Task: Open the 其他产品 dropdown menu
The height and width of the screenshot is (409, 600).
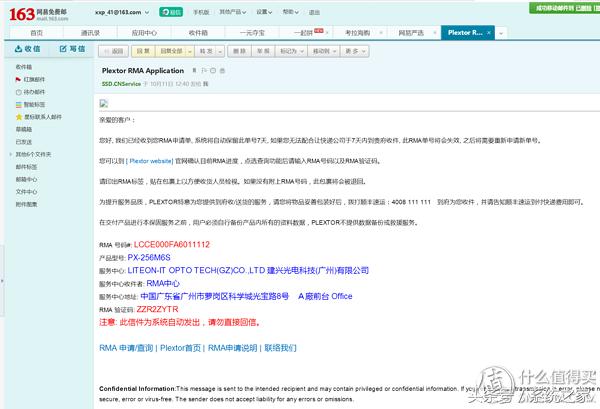Action: pos(232,12)
